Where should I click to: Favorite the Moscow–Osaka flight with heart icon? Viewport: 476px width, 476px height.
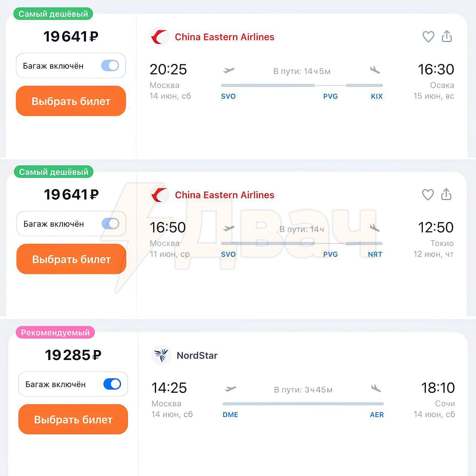click(x=428, y=36)
